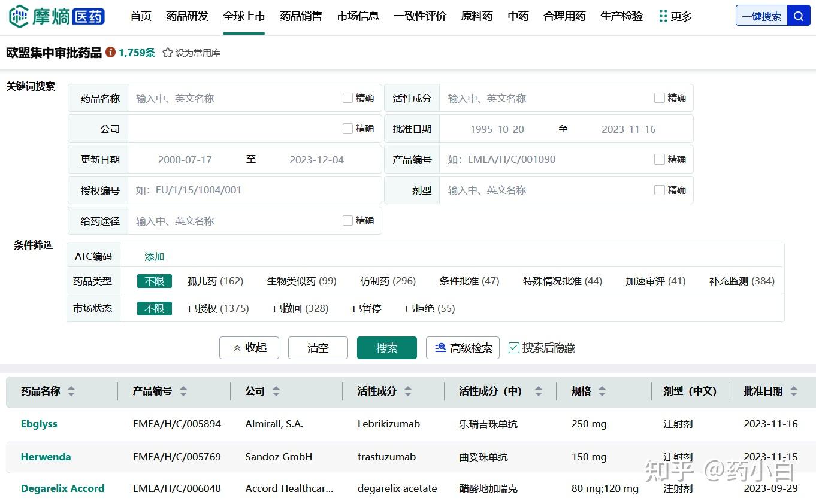Open the info icon beside 欧盟集中审批药品
Screen dimensions: 816x504
[110, 52]
